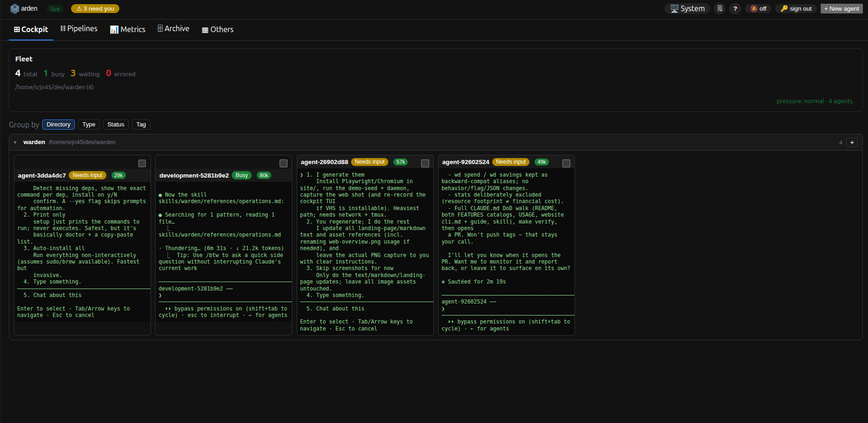Click Needs input badge on agent-92602524

[x=511, y=162]
